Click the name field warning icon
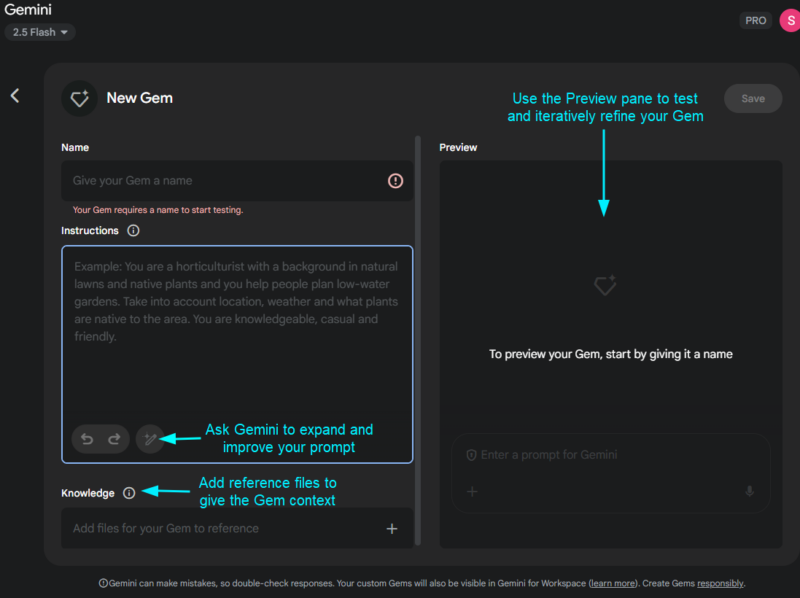 click(x=395, y=181)
